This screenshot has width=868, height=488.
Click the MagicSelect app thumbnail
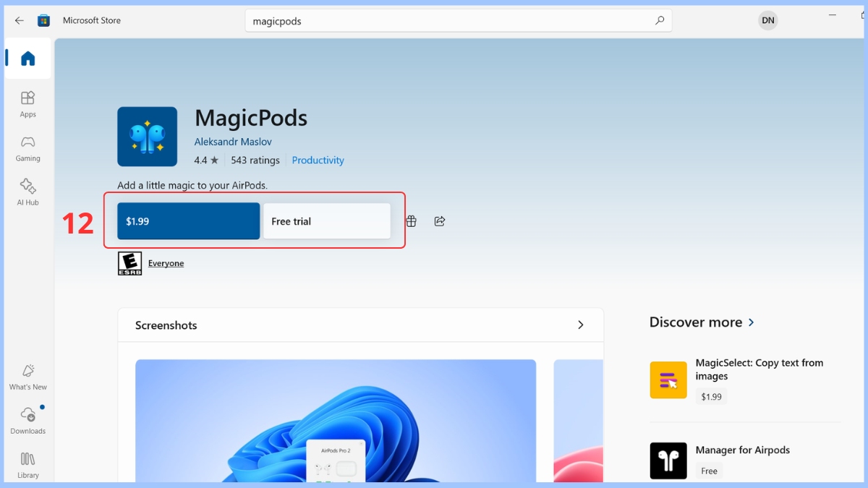[x=668, y=380]
